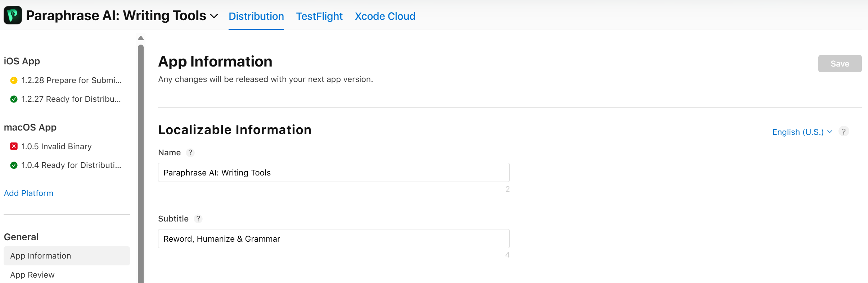Click the sidebar scroll up arrow

(x=141, y=38)
